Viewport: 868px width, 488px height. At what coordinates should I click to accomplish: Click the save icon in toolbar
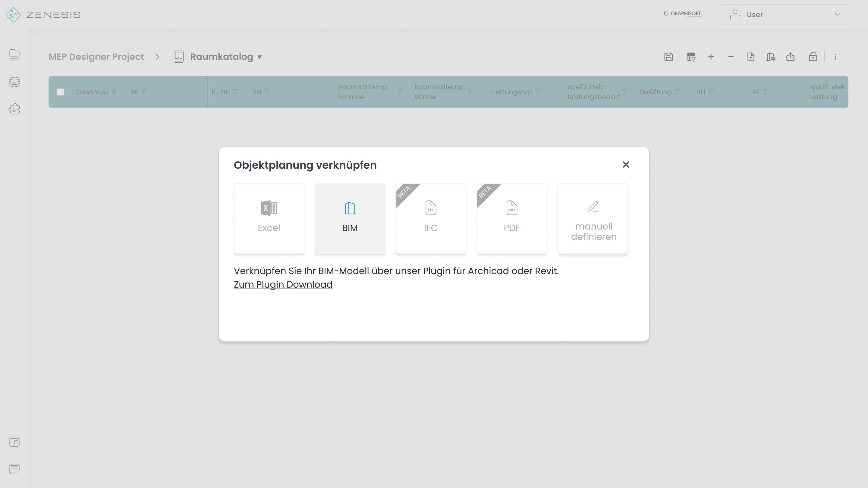(x=668, y=57)
